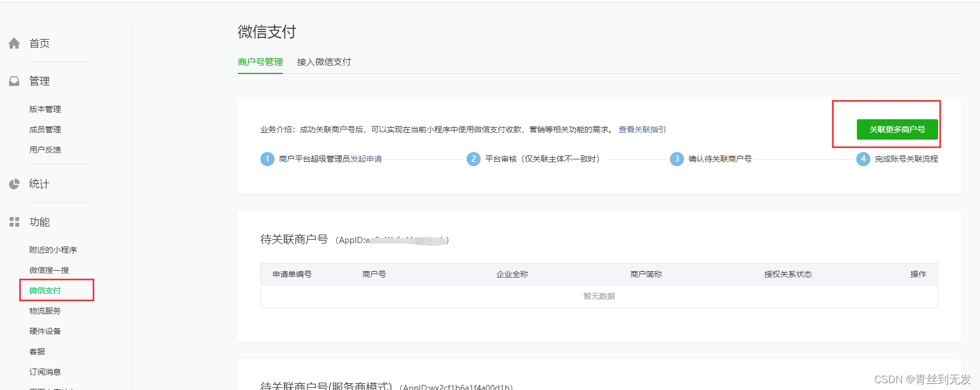Click the inbox icon beside 管理
The width and height of the screenshot is (980, 390).
coord(14,81)
